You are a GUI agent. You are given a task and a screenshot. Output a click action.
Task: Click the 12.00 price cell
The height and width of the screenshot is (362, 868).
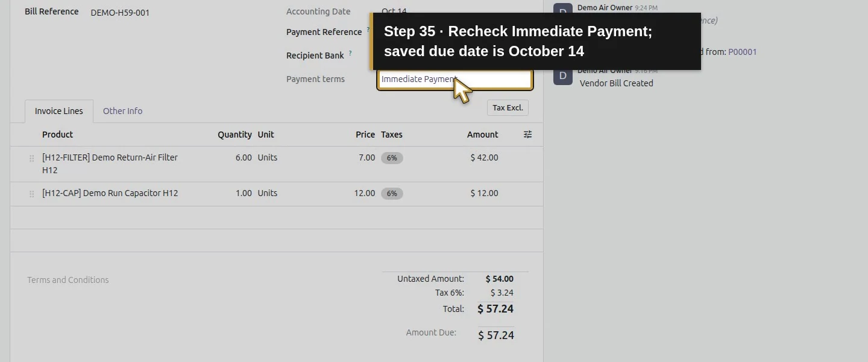365,193
